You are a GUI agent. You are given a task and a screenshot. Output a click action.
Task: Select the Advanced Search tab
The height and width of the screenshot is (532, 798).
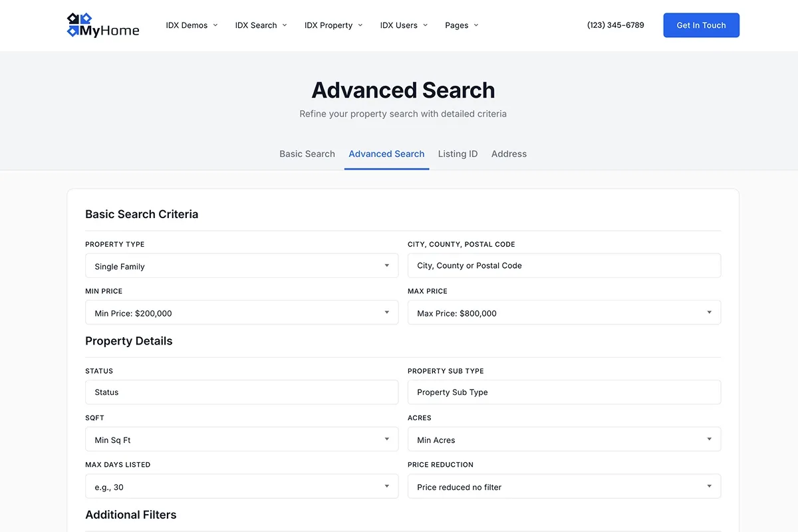click(386, 154)
